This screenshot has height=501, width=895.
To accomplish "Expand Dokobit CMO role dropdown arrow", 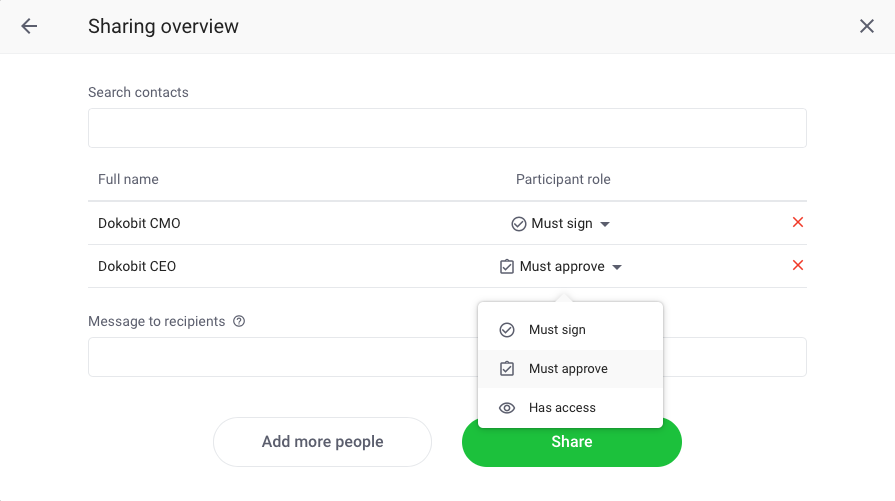I will click(x=605, y=224).
